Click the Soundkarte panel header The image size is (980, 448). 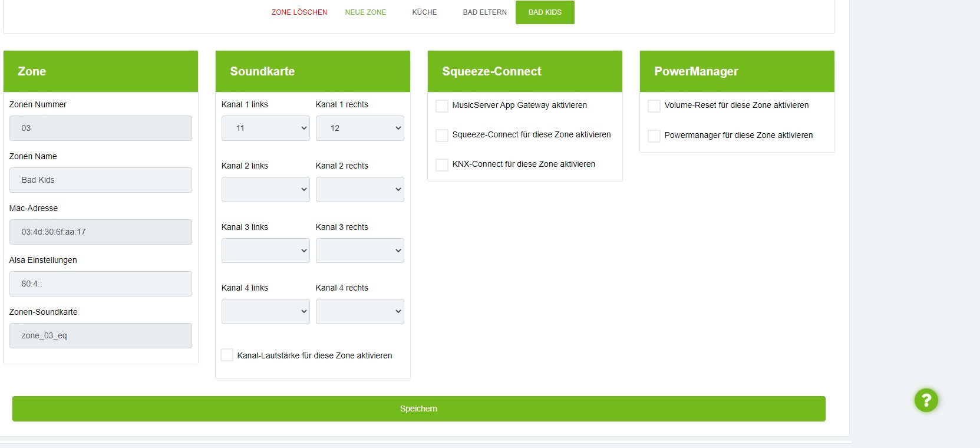(x=313, y=71)
